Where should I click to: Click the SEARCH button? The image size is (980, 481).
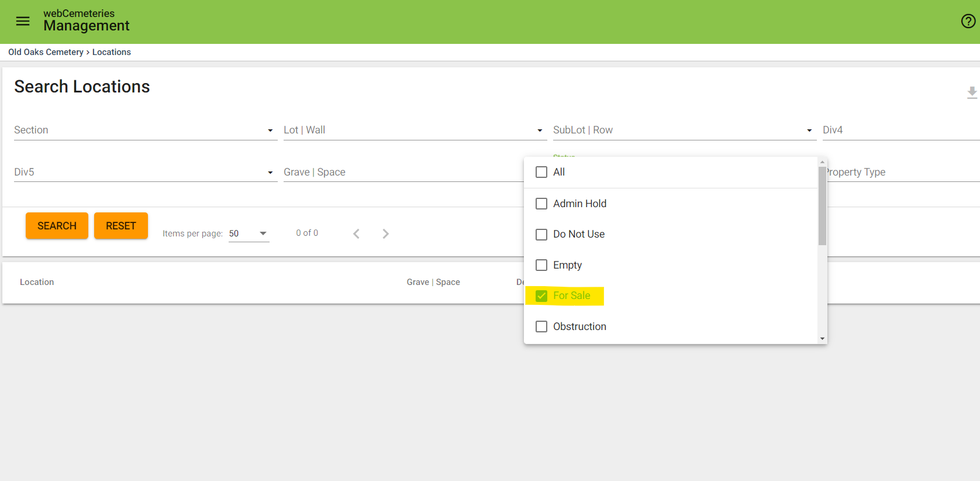coord(57,226)
